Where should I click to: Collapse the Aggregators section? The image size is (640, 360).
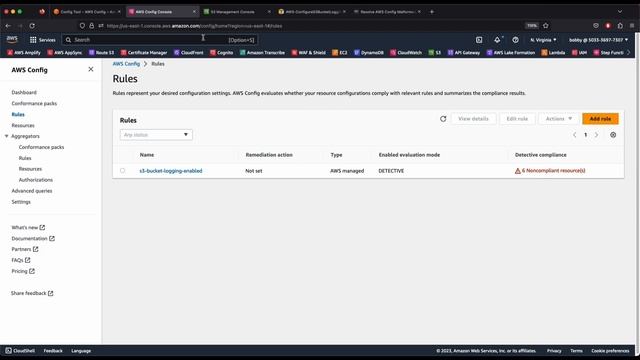(x=7, y=136)
